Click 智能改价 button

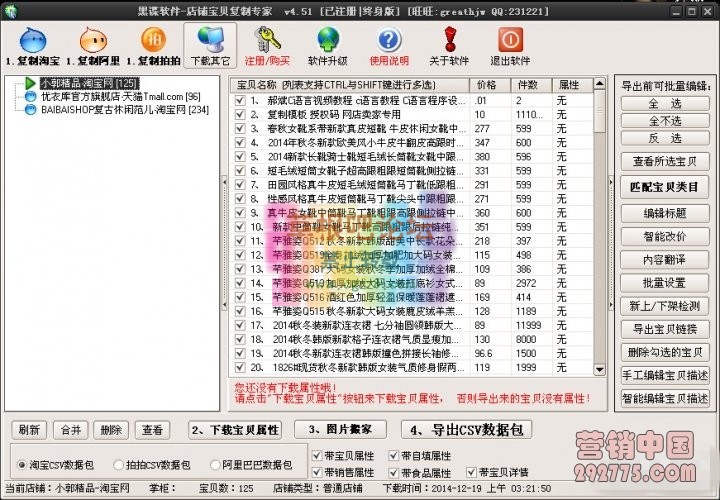click(664, 236)
